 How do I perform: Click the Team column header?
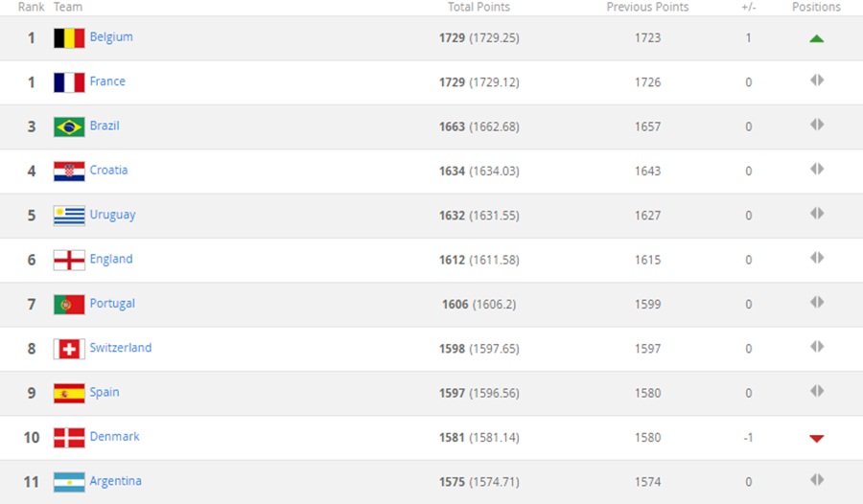pos(68,7)
